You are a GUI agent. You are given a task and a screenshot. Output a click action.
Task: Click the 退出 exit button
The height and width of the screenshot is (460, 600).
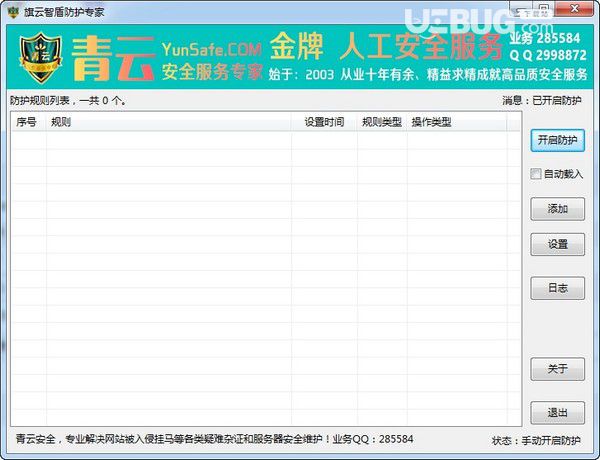click(558, 413)
